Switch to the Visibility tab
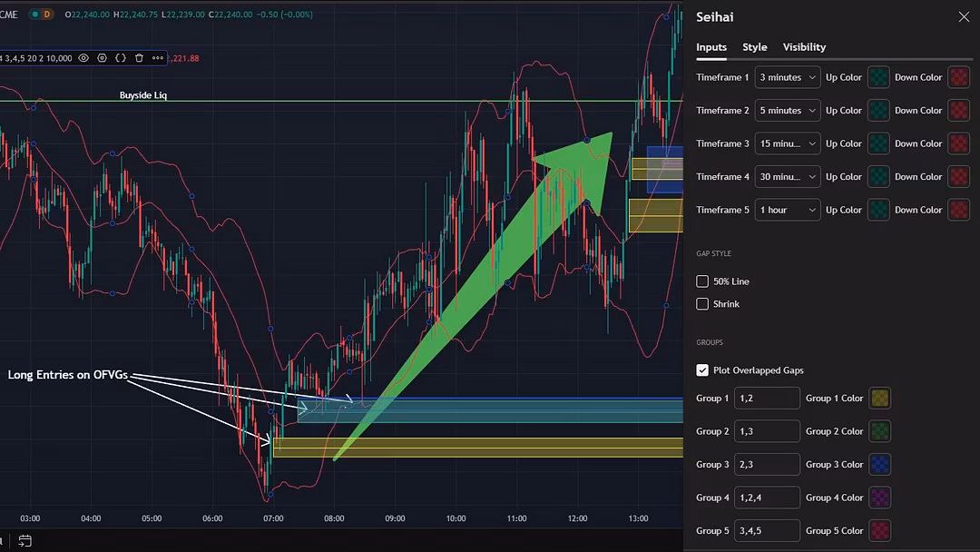The height and width of the screenshot is (552, 980). (x=804, y=47)
